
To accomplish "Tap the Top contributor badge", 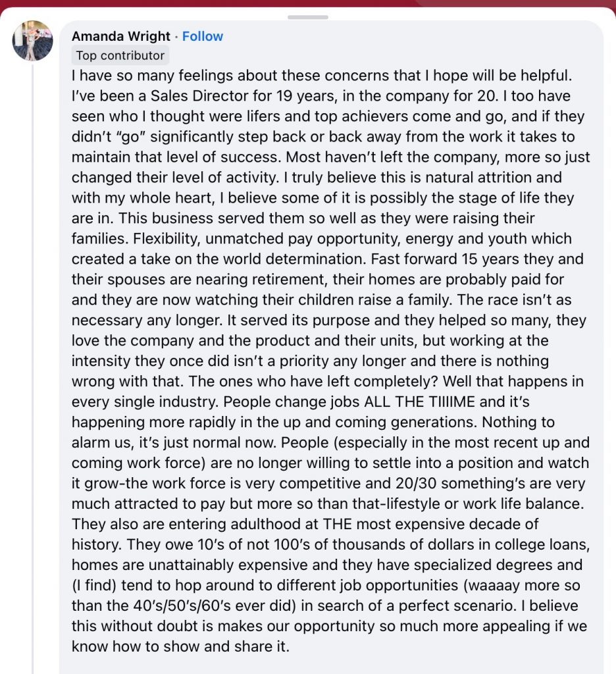I will (120, 56).
